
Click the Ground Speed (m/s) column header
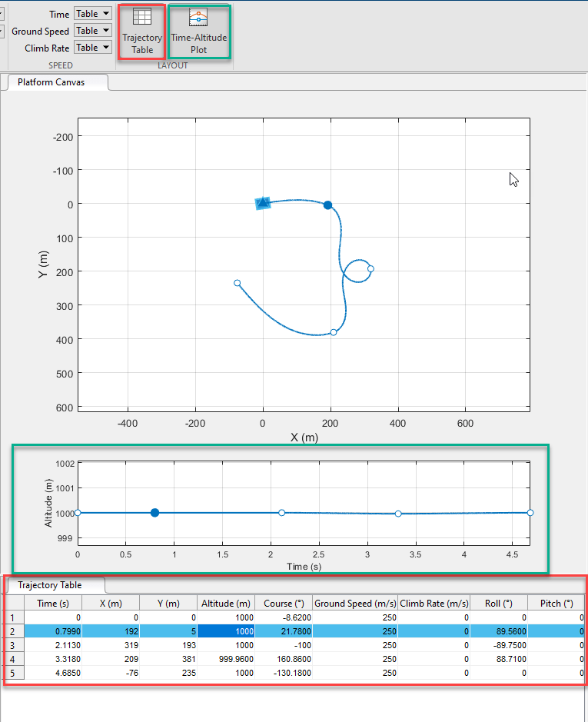355,603
